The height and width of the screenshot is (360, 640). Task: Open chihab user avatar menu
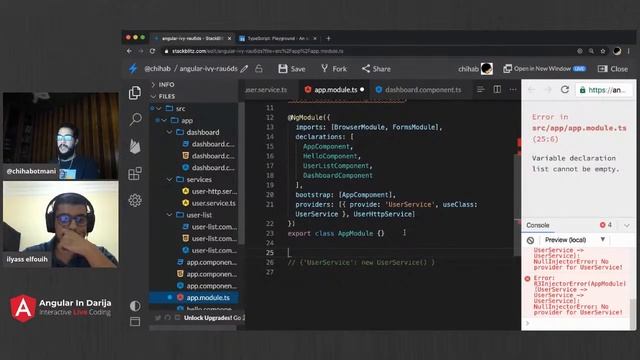[x=487, y=69]
